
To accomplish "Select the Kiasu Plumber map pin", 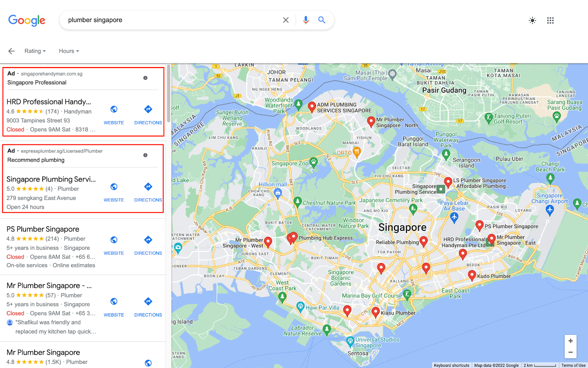I will click(376, 312).
